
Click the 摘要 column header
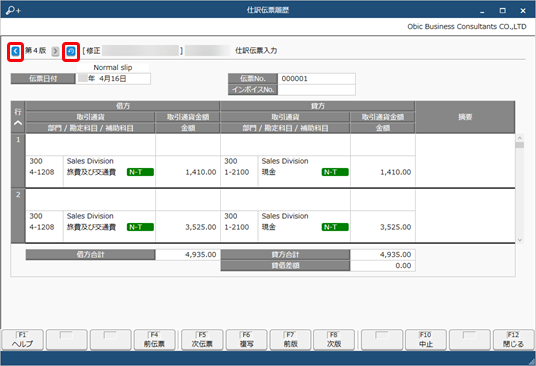[x=465, y=117]
